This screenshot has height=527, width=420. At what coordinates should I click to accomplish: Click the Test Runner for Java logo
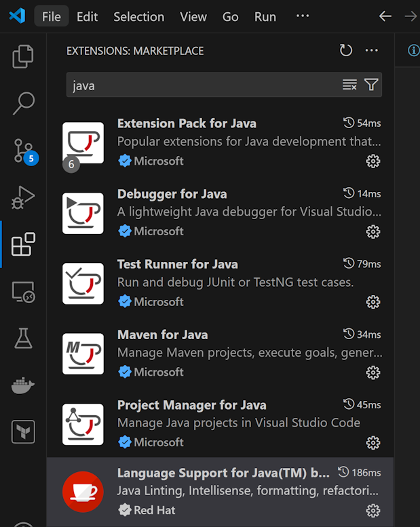click(83, 284)
